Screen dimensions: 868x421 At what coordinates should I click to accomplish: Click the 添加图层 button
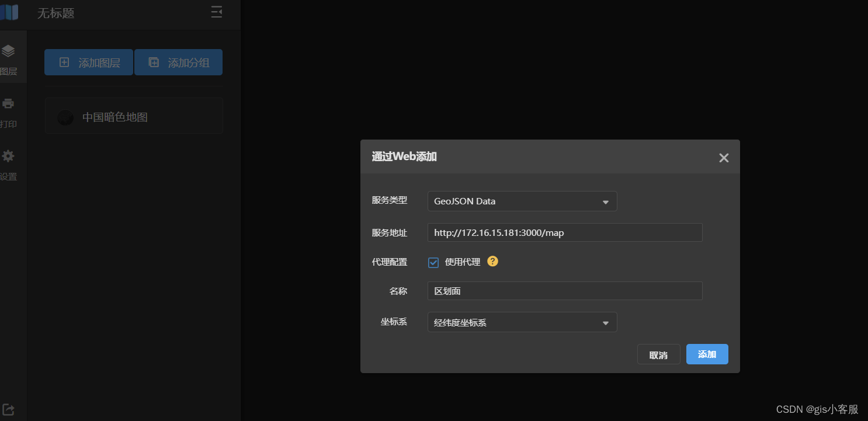pyautogui.click(x=89, y=62)
